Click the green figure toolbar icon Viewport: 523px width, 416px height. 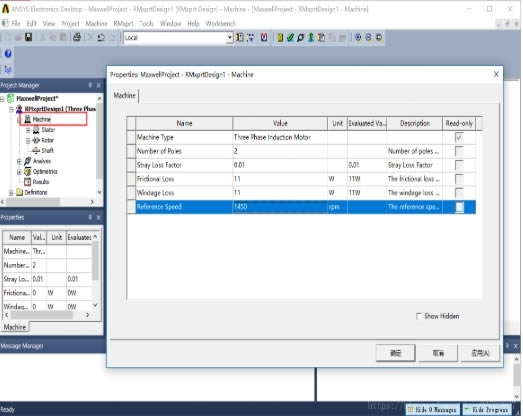pos(311,37)
